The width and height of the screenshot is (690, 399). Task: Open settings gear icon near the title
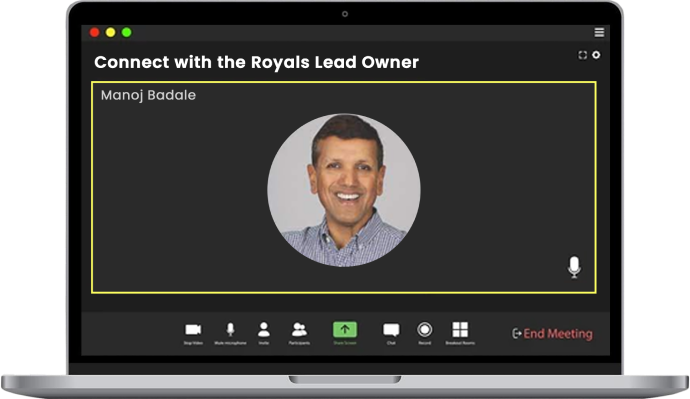click(596, 55)
